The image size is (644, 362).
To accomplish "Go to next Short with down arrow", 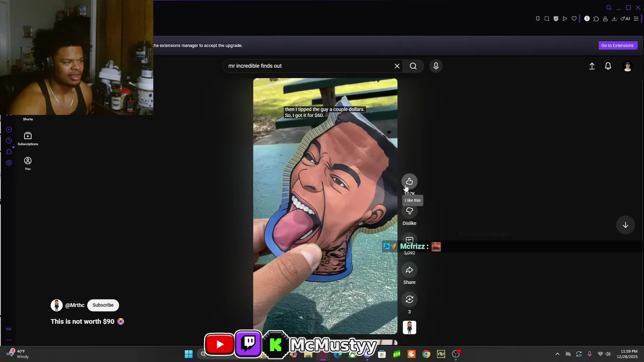I will pyautogui.click(x=625, y=225).
